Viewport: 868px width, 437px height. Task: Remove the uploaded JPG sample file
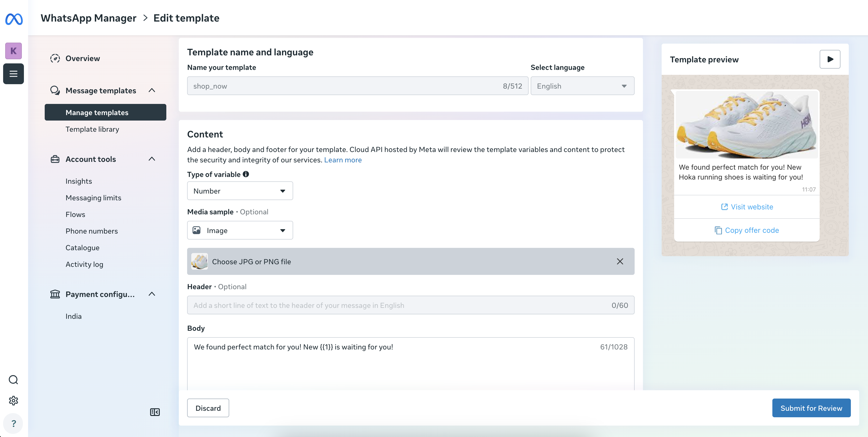point(620,261)
